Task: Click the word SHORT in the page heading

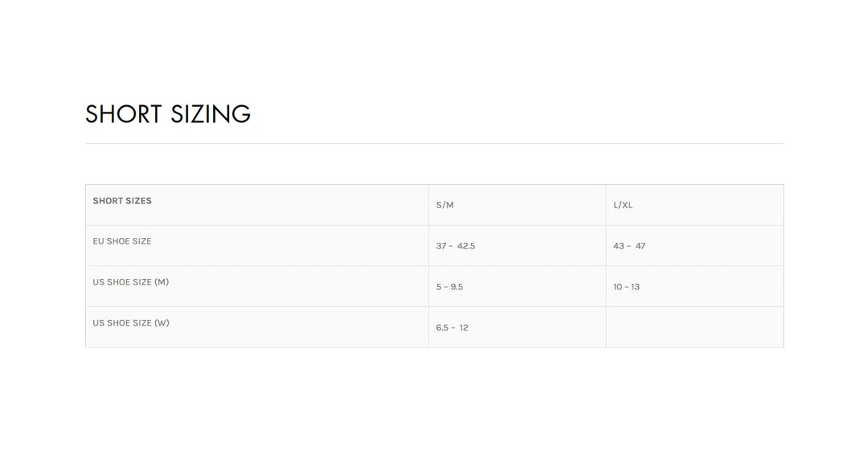Action: point(124,114)
